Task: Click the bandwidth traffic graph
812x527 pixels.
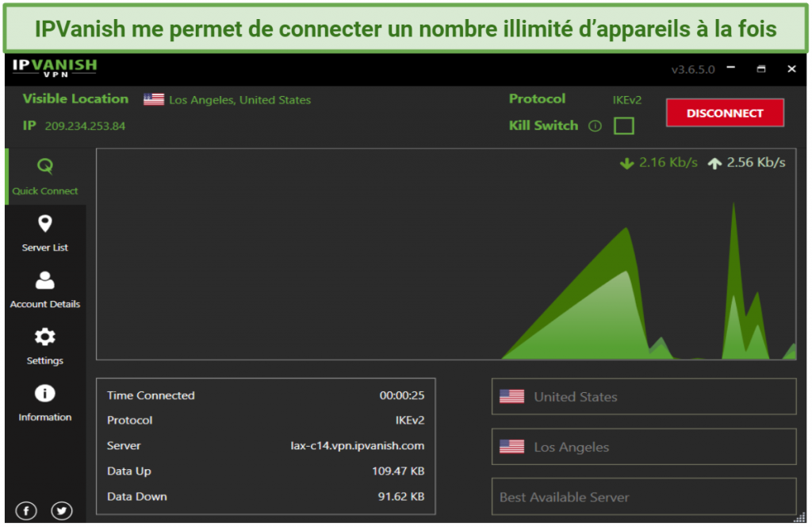Action: [446, 254]
